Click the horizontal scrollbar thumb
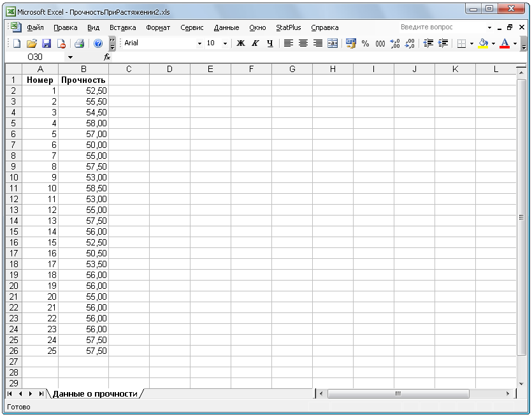The height and width of the screenshot is (417, 532). (398, 393)
